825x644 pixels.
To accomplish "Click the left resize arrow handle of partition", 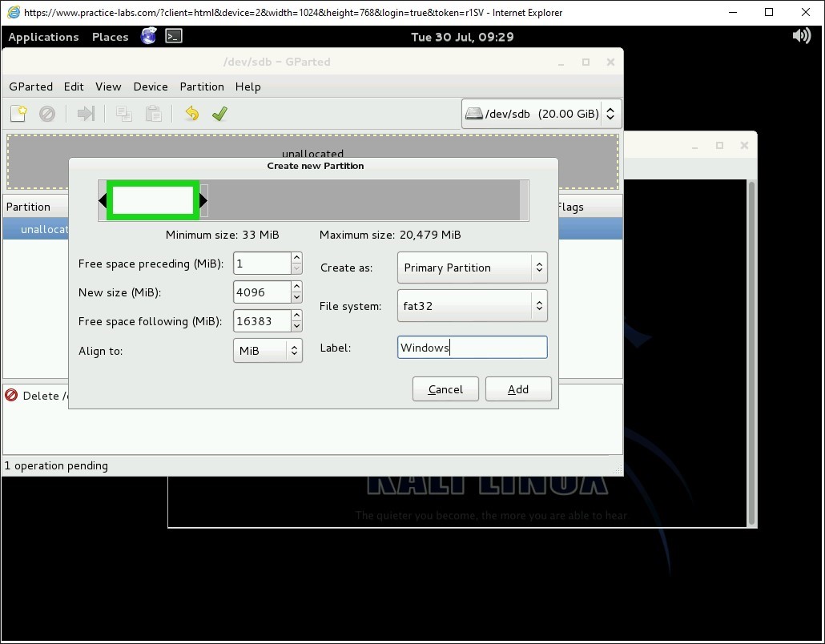I will coord(103,200).
